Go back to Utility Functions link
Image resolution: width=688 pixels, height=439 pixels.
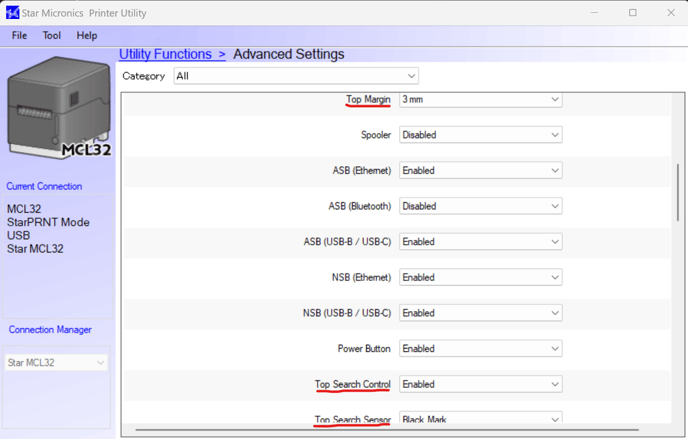point(165,54)
